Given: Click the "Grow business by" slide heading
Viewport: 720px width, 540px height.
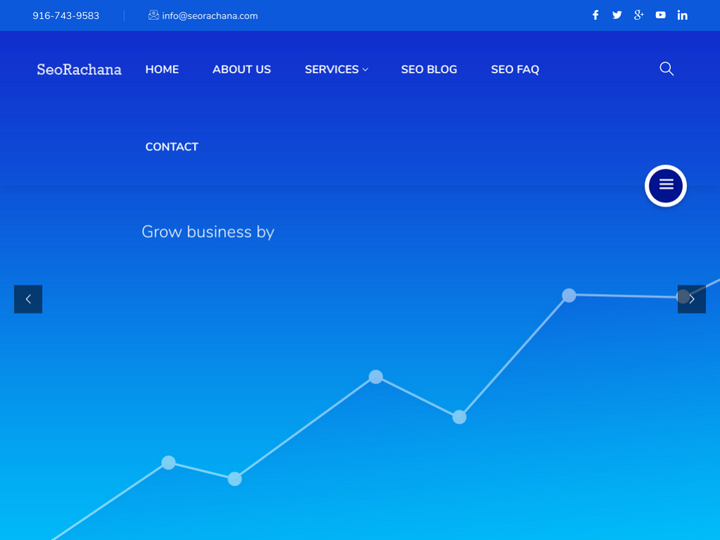Looking at the screenshot, I should (x=208, y=232).
